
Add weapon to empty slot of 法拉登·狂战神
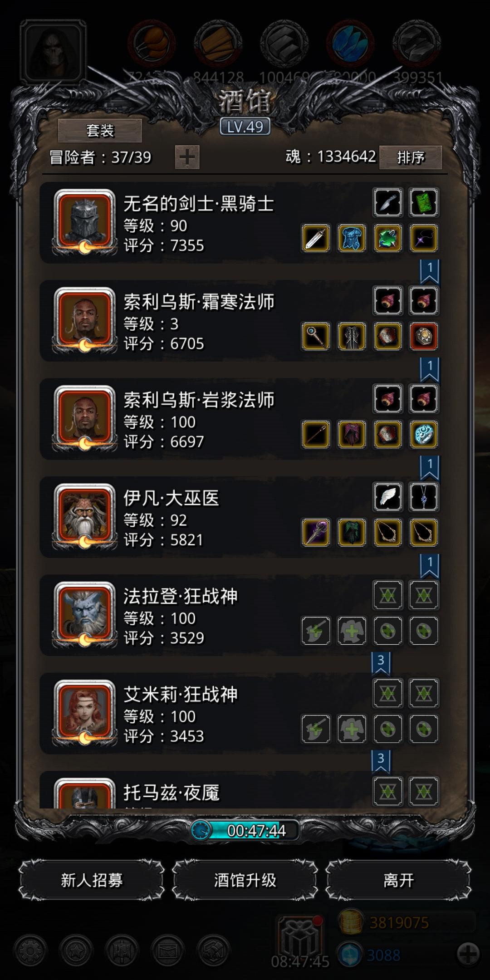[x=316, y=631]
